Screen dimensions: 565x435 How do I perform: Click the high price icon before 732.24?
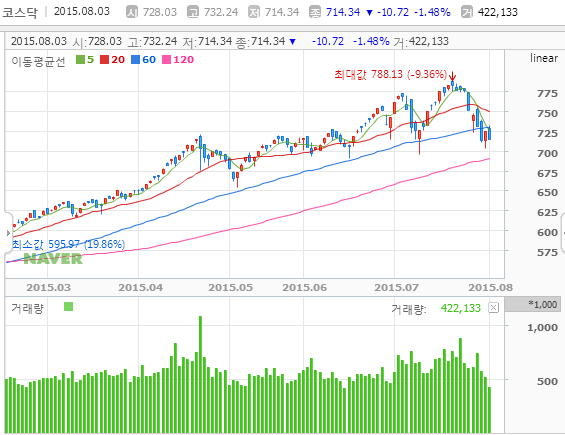193,12
